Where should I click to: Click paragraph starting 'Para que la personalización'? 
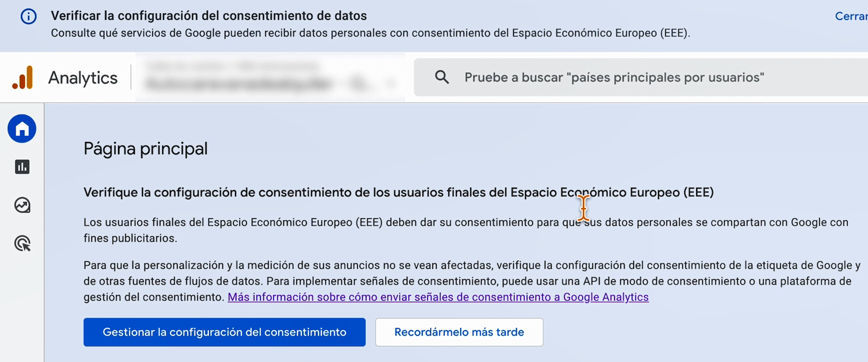coord(472,281)
